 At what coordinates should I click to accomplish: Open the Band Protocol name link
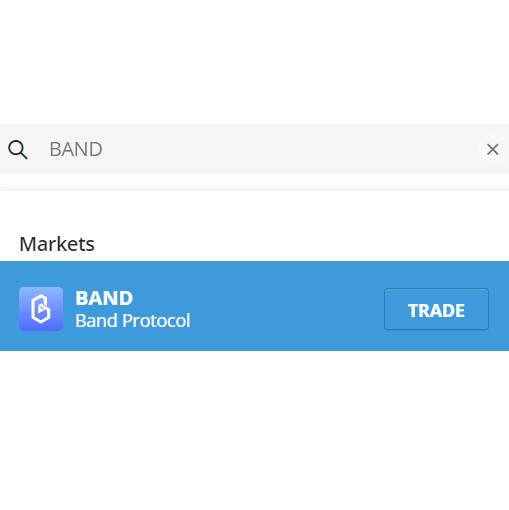click(x=132, y=321)
